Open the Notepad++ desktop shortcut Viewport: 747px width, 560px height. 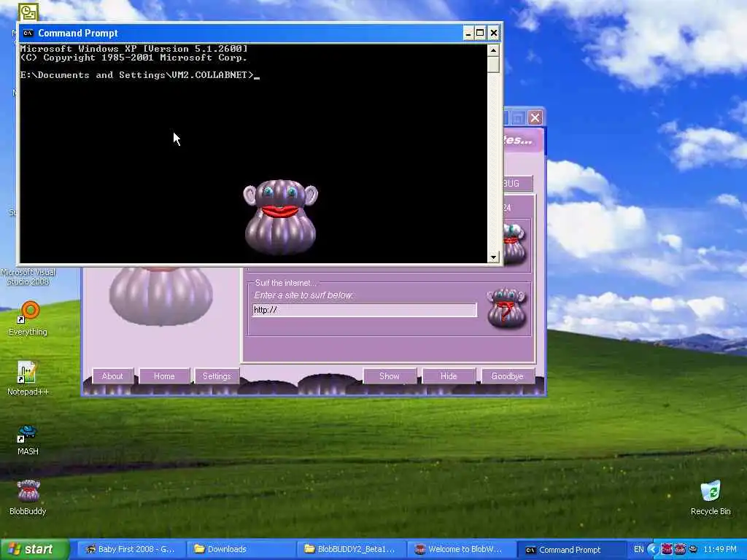pyautogui.click(x=28, y=378)
